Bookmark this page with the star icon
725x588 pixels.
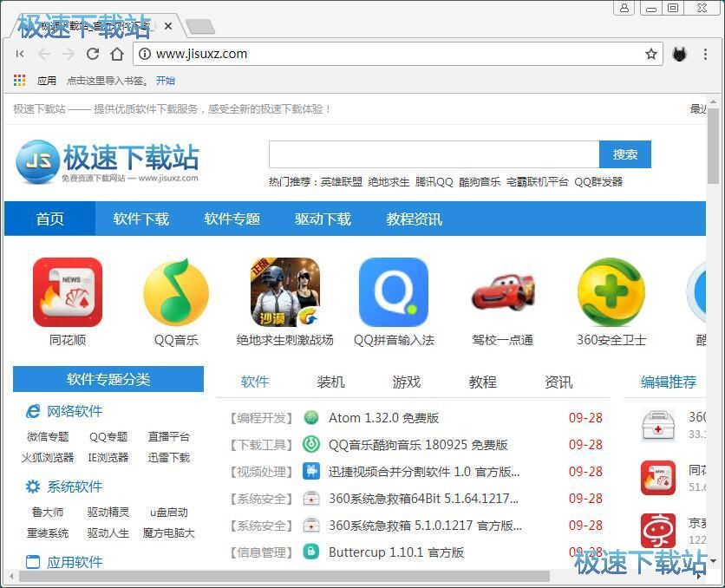click(x=651, y=54)
